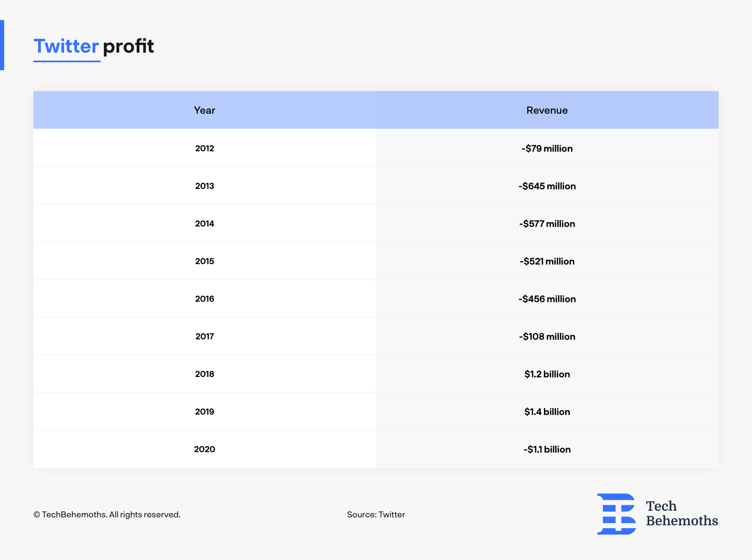
Task: Select the 'Year' column header
Action: point(205,110)
